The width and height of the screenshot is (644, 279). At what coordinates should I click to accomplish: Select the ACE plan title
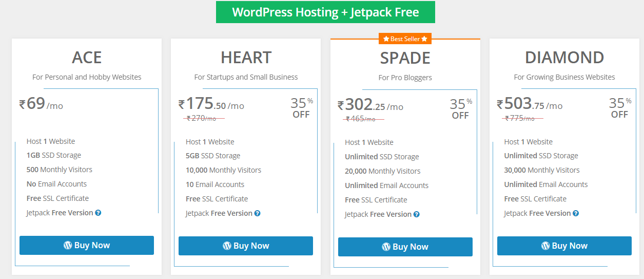87,57
